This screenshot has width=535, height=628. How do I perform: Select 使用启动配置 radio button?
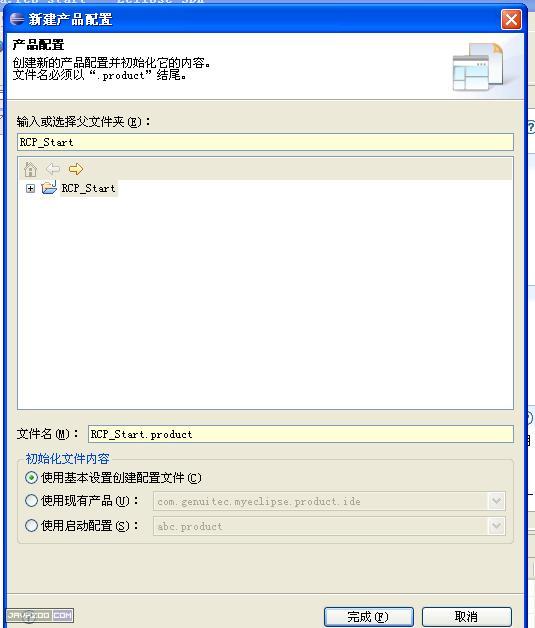31,525
